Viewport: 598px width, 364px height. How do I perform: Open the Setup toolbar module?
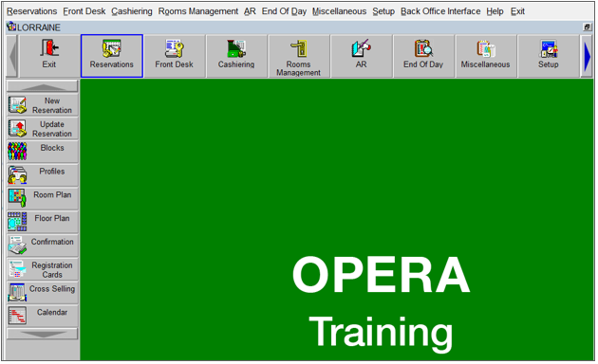tap(548, 56)
